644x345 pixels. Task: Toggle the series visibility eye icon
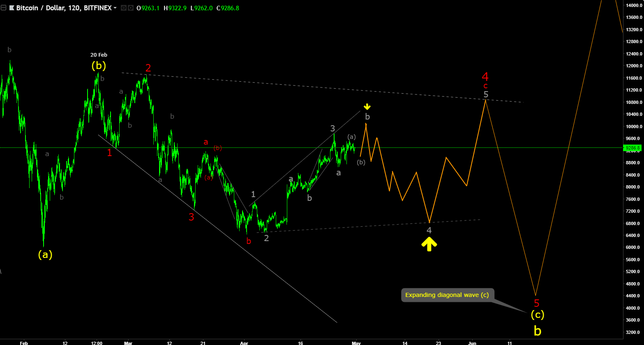pos(123,8)
